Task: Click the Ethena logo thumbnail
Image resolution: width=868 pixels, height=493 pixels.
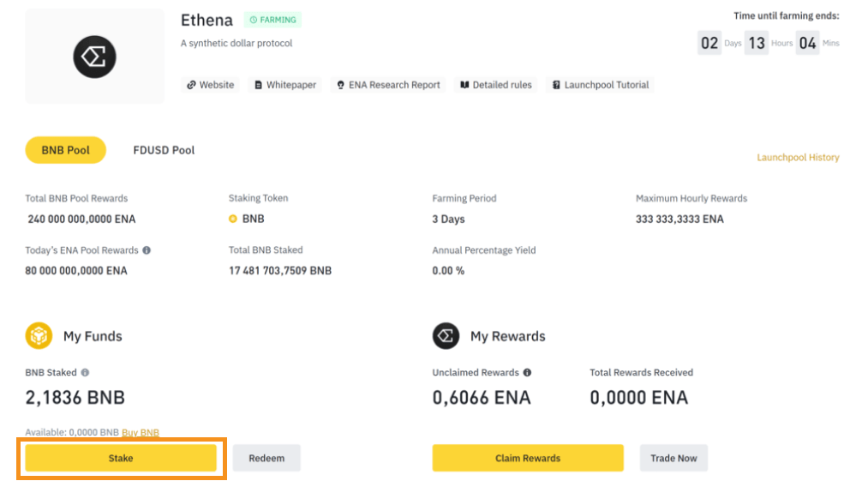Action: click(x=94, y=57)
